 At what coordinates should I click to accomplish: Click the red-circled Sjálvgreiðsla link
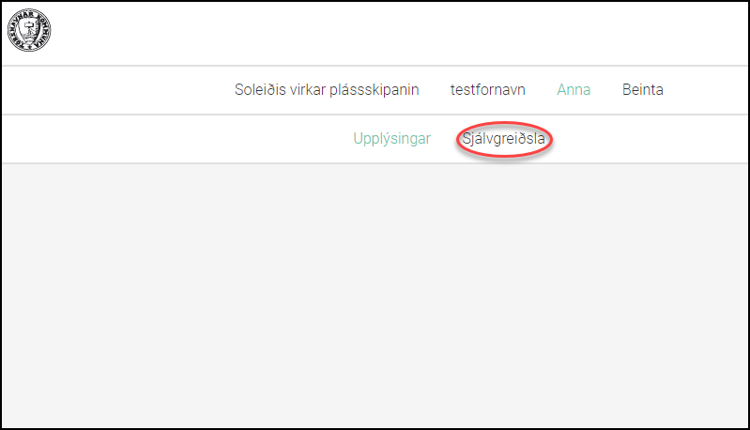(x=504, y=139)
